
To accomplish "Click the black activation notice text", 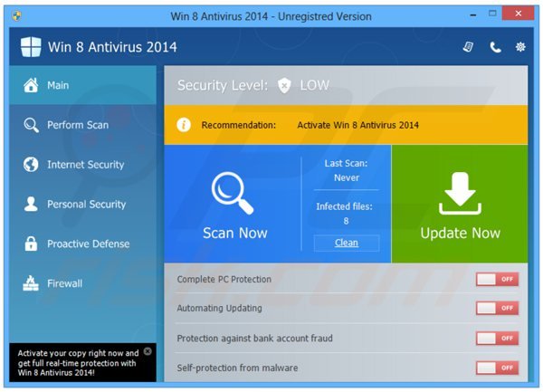I will pos(78,363).
